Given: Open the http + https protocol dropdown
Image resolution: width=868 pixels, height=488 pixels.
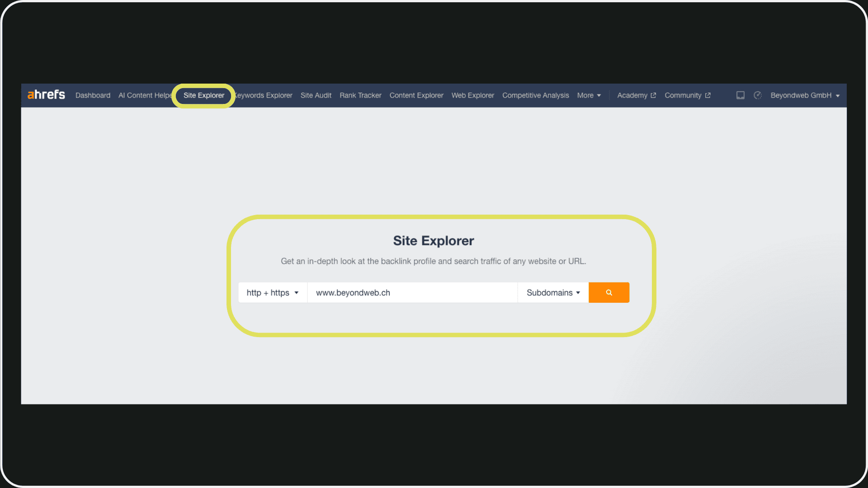Looking at the screenshot, I should click(x=273, y=292).
